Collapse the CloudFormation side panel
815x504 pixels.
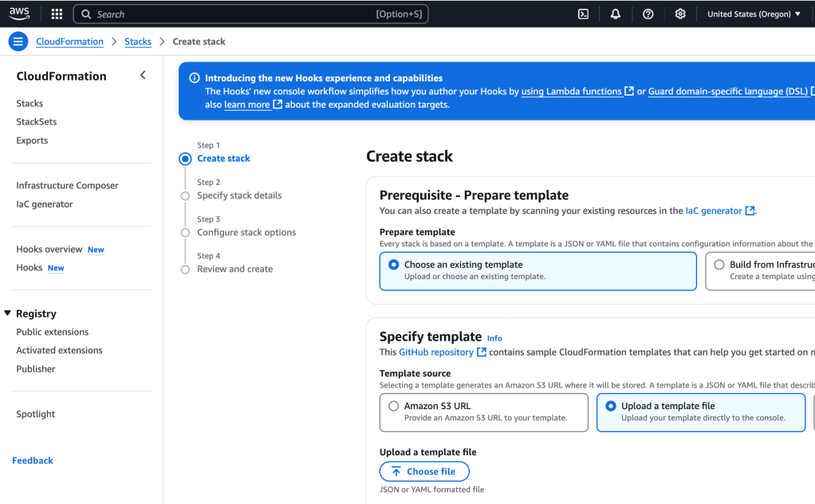click(143, 75)
